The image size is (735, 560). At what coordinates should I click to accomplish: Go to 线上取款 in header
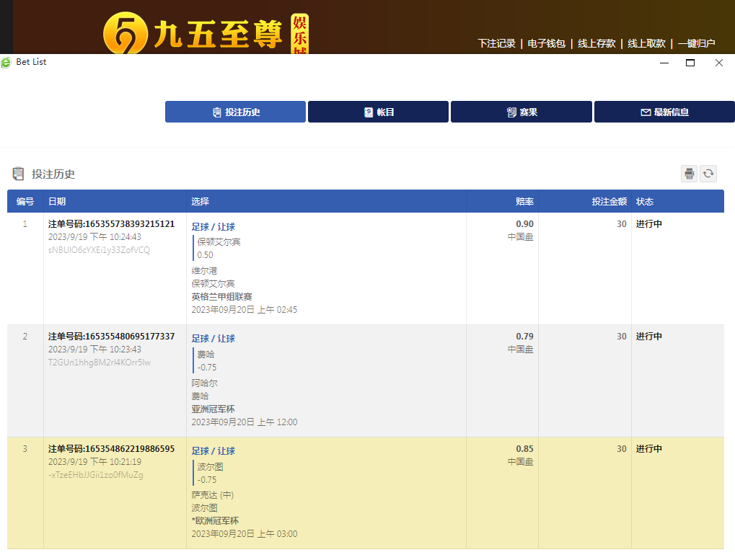coord(646,43)
